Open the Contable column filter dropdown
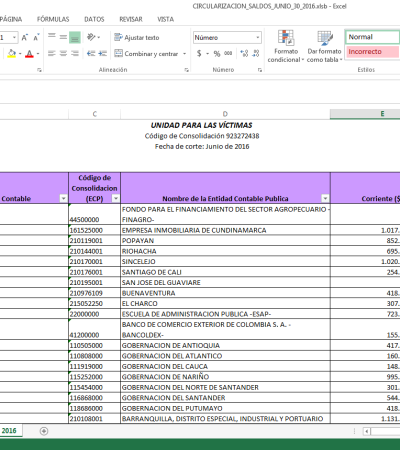Image resolution: width=400 pixels, height=450 pixels. coord(63,198)
